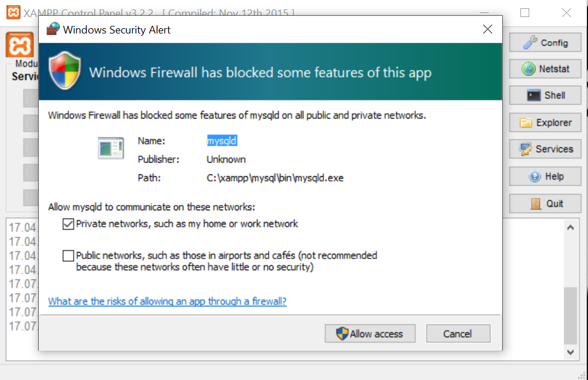The width and height of the screenshot is (588, 380).
Task: Maximize the XAMPP Control Panel window
Action: pyautogui.click(x=524, y=13)
